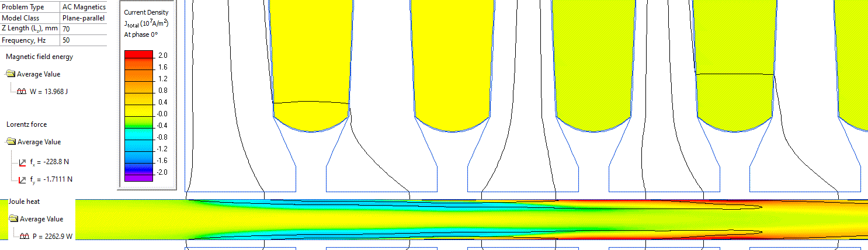The height and width of the screenshot is (250, 868).
Task: Click the red band of the color legend
Action: click(x=139, y=55)
